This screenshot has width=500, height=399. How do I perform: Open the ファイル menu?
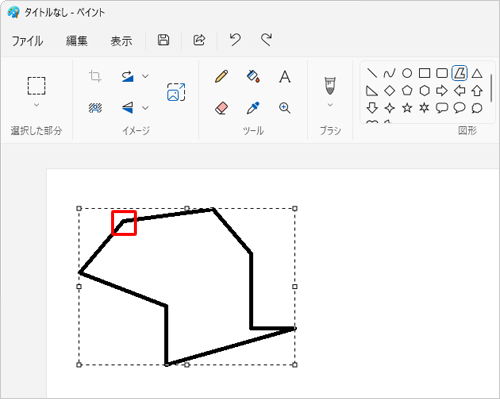27,41
